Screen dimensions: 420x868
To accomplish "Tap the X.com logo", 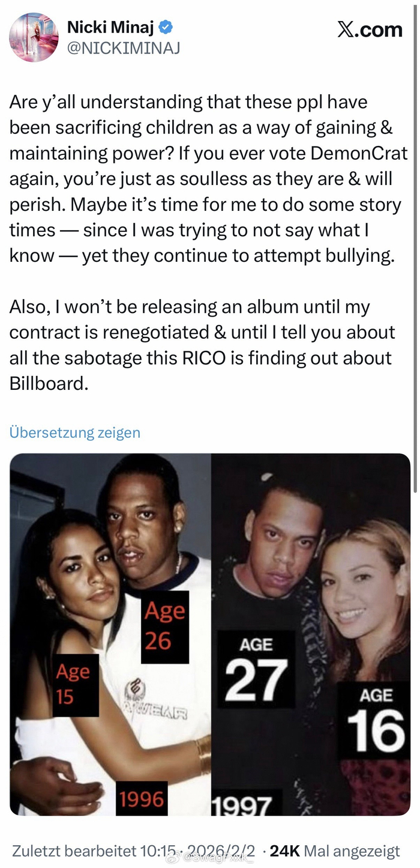I will point(370,29).
